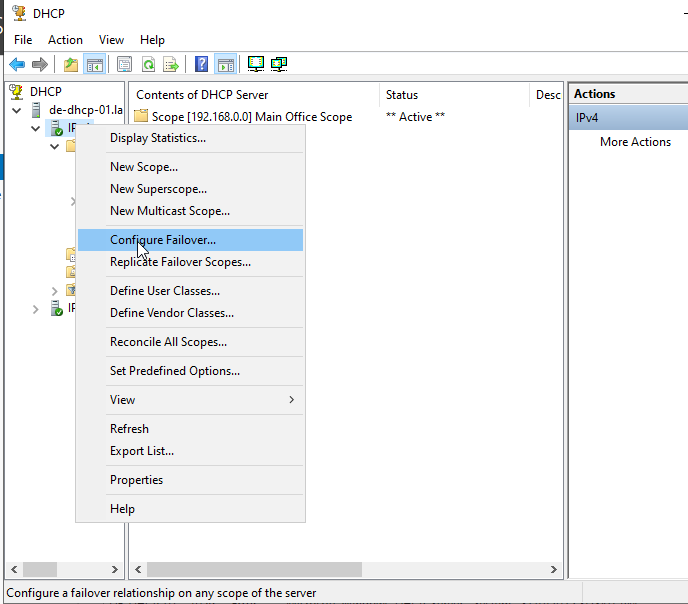The image size is (688, 604).
Task: Select Configure Failover... from context menu
Action: click(x=162, y=240)
